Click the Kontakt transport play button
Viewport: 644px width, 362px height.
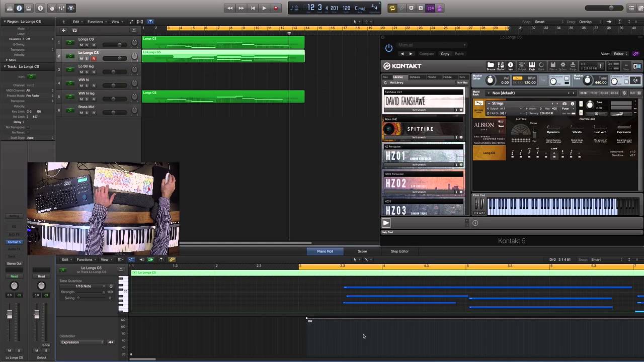coord(386,223)
